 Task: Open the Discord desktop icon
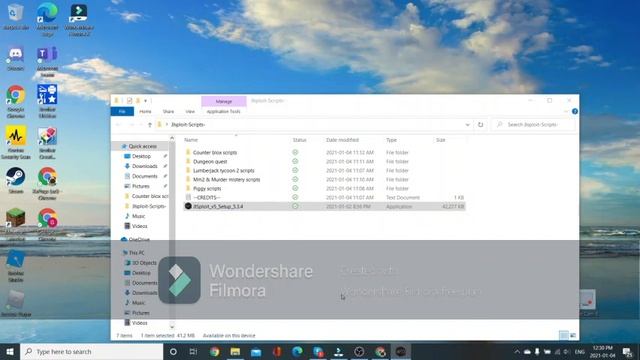(16, 58)
